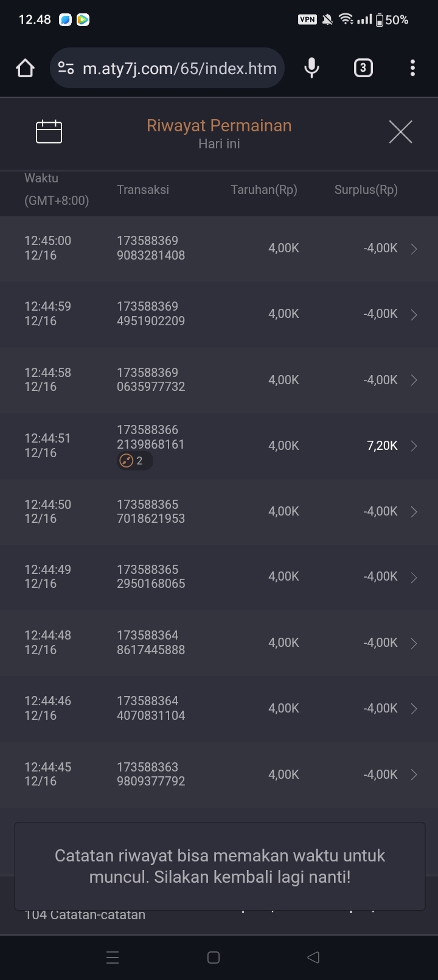
Task: Expand the 12:45:00 transaction details chevron
Action: tap(414, 249)
